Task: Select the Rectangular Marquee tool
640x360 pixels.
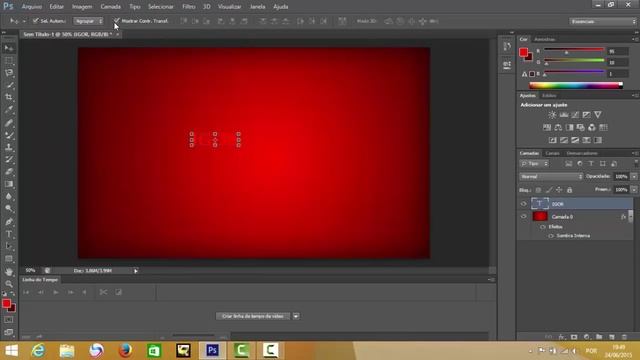Action: 9,61
